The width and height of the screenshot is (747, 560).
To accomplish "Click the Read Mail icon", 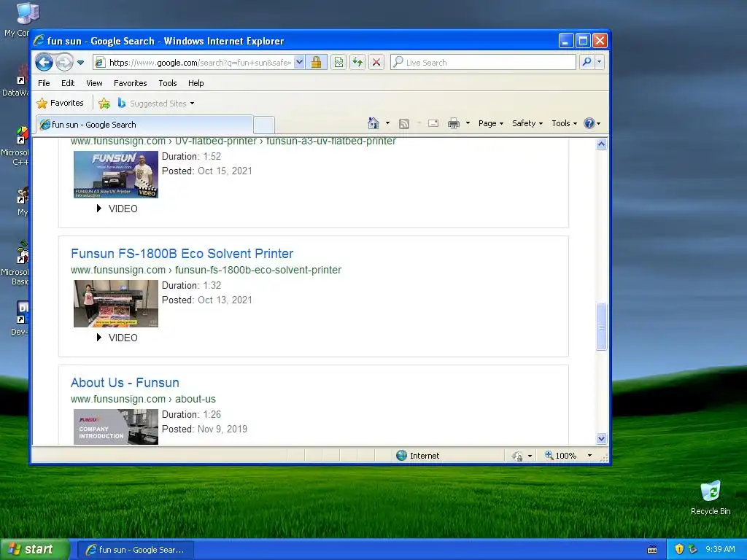I will [x=433, y=124].
